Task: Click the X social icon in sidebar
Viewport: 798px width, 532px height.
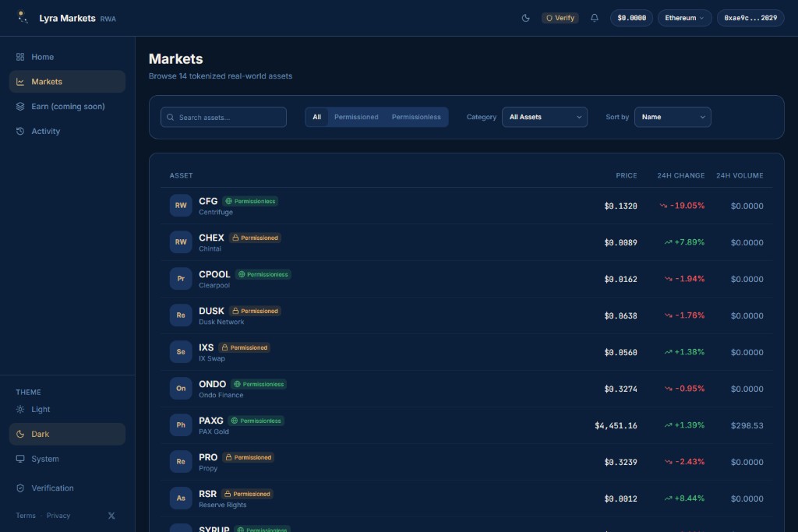Action: click(111, 516)
